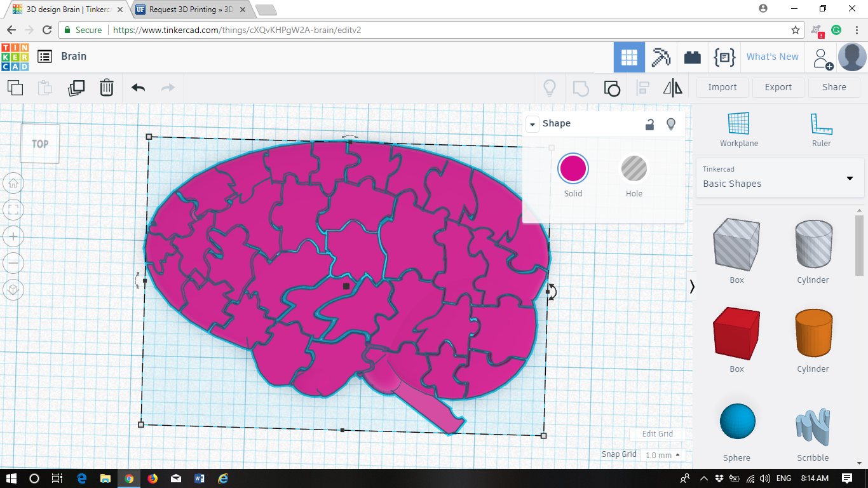Open the Bricks mode icon
Screen dimensions: 868x488
point(693,57)
